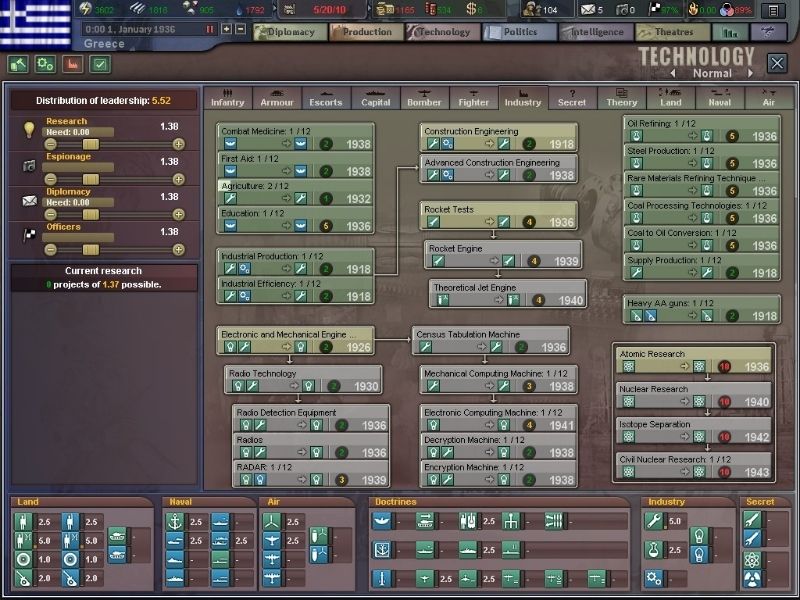This screenshot has height=600, width=800.
Task: Select the Rocket Tests technology
Action: (498, 215)
